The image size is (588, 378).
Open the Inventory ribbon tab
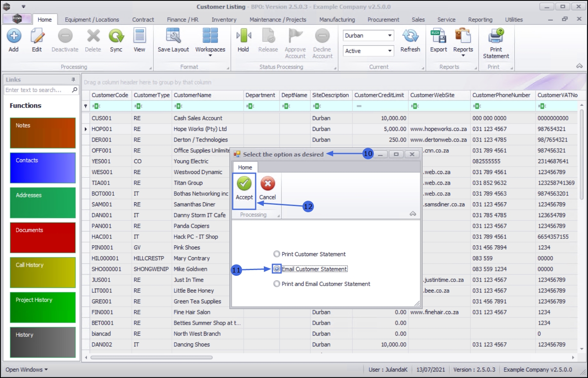[x=224, y=20]
